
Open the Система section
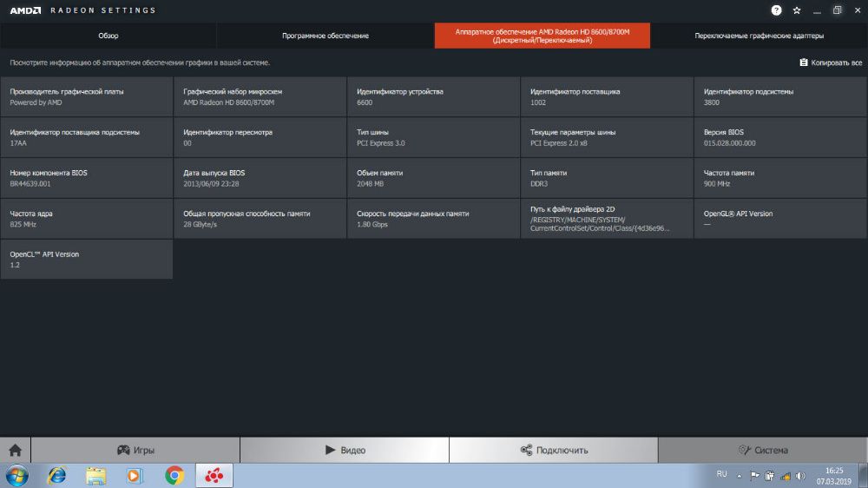(763, 450)
